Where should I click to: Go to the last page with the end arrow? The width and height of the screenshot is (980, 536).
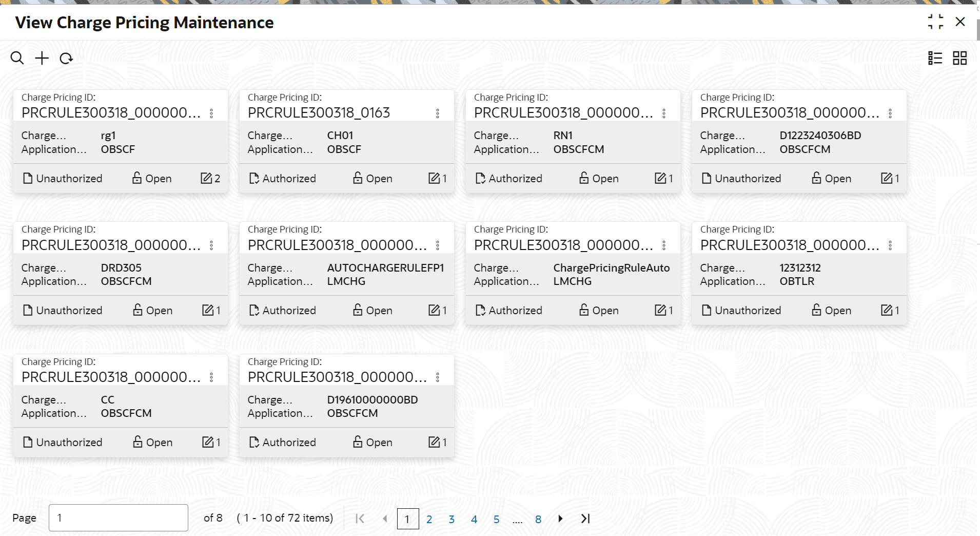[585, 519]
